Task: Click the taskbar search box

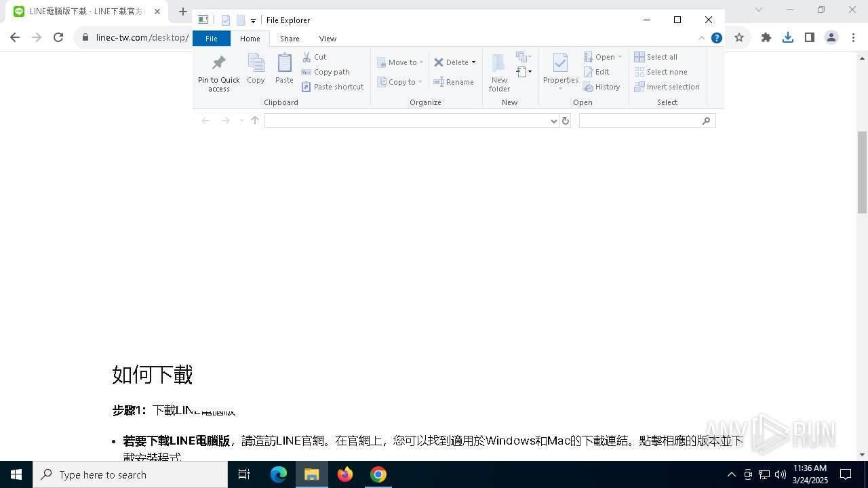Action: [130, 474]
